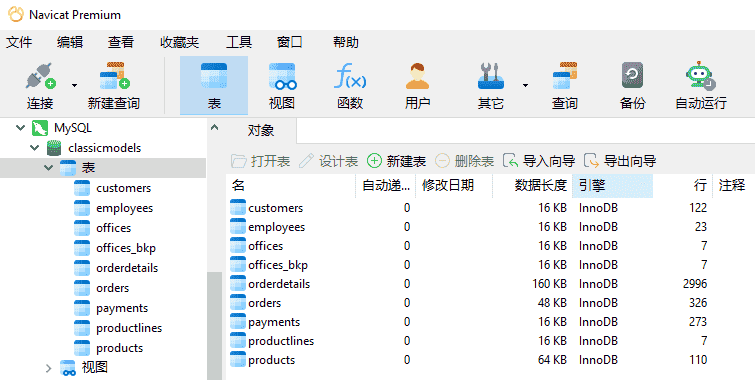The image size is (755, 380).
Task: Open the Automation (自动运行) robot icon
Action: 701,76
